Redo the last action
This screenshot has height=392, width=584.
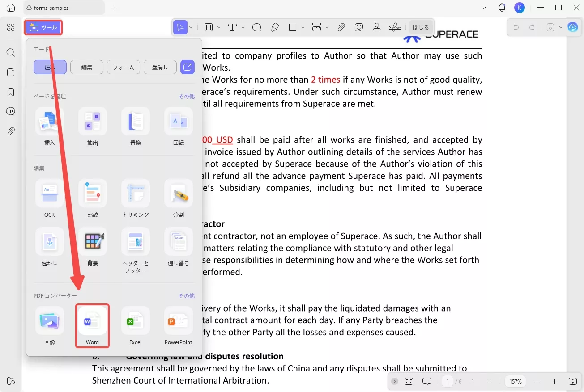pos(532,28)
